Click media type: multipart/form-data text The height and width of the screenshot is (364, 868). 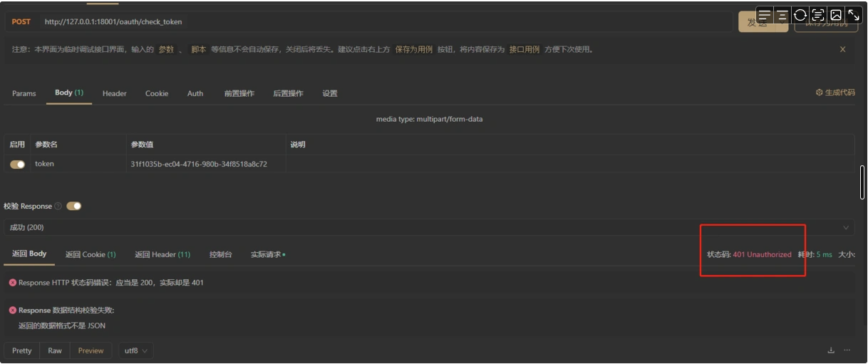click(429, 119)
